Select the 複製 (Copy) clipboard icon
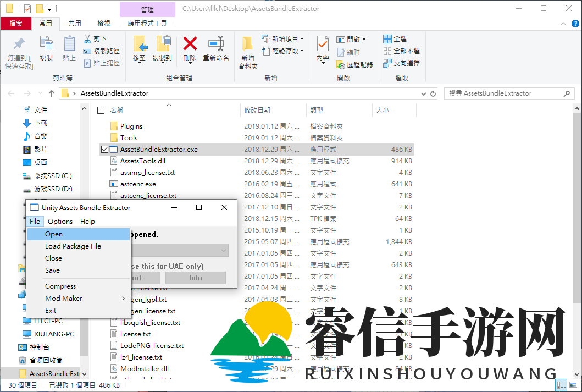Viewport: 582px width, 392px height. 46,49
